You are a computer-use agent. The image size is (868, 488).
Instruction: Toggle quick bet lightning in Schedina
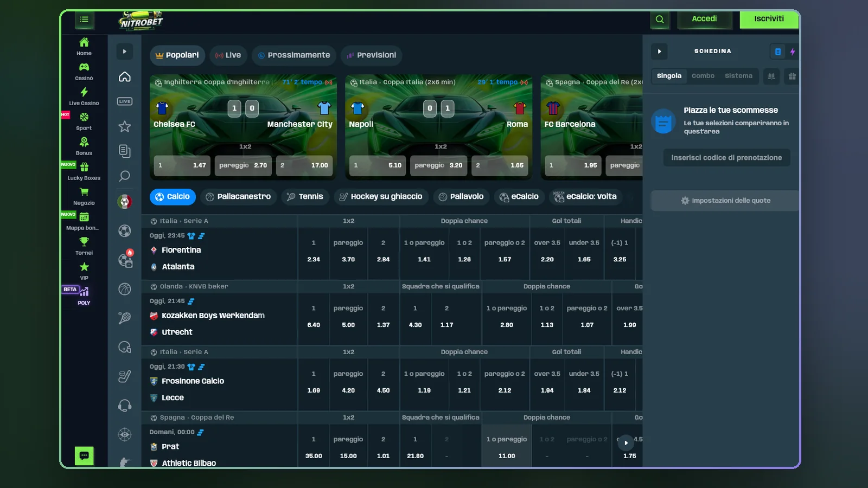793,52
